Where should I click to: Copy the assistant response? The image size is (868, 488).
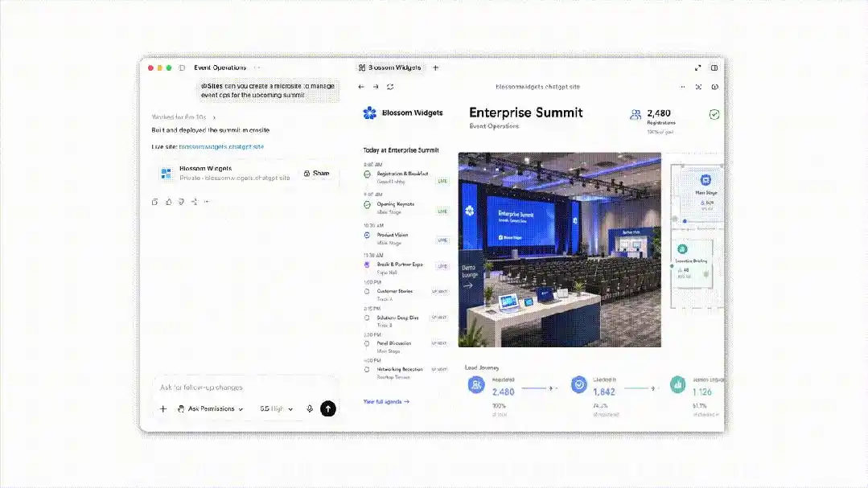click(x=155, y=202)
